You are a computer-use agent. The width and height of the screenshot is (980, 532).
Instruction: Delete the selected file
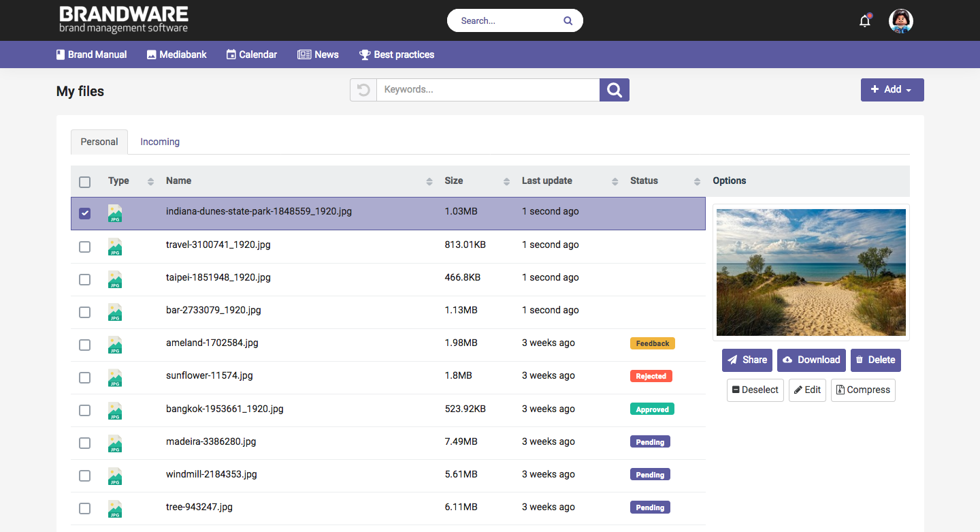[876, 360]
